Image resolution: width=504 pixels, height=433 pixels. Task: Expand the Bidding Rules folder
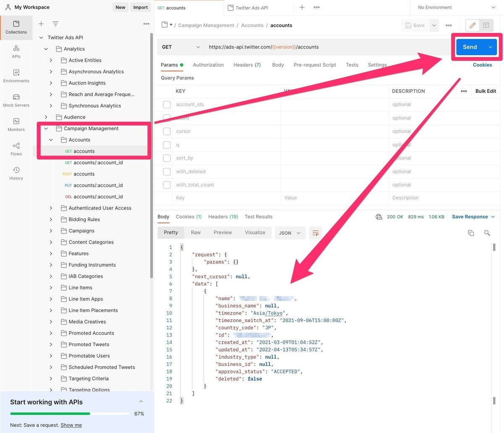[x=51, y=220]
